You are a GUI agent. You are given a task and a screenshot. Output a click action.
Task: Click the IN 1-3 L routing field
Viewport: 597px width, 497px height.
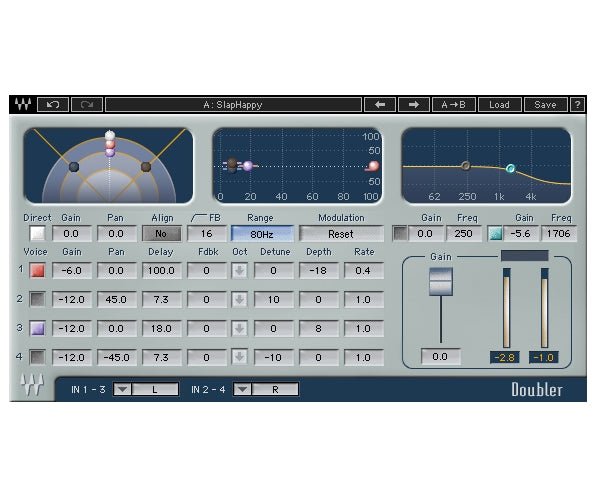pos(155,389)
